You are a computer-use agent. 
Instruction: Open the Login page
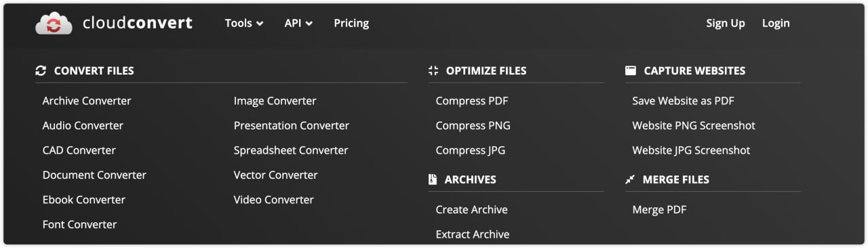(x=776, y=23)
